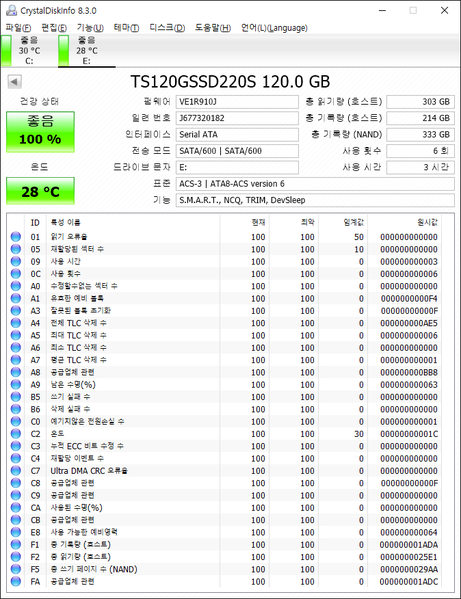
Task: Open the 편집(E) menu
Action: pyautogui.click(x=54, y=28)
